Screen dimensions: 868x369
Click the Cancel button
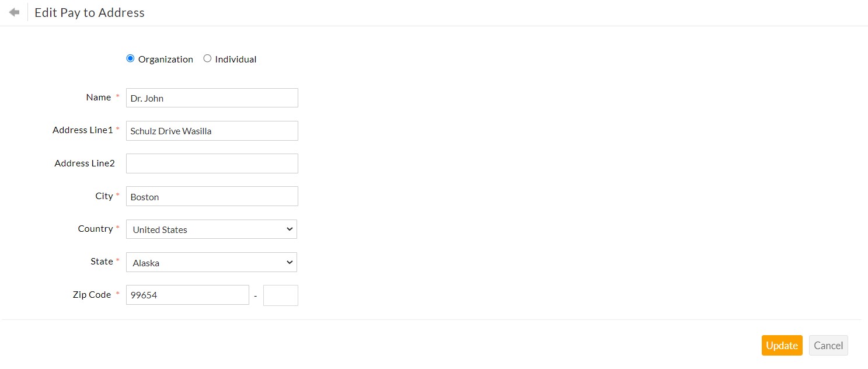(828, 345)
